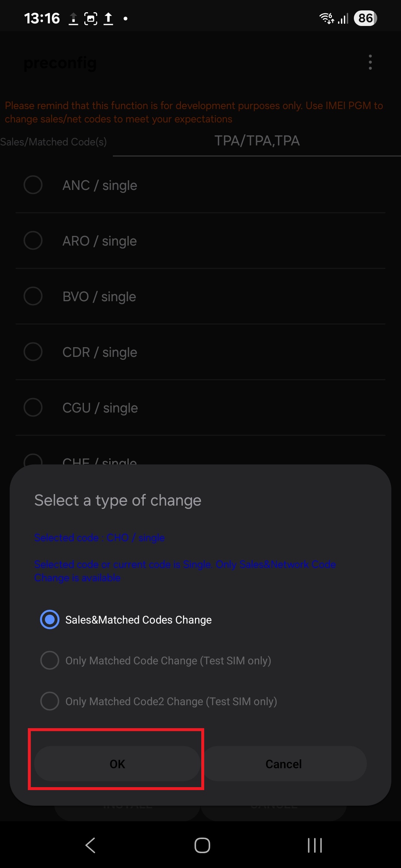Tap the screenshot notification icon in status bar

(x=91, y=18)
